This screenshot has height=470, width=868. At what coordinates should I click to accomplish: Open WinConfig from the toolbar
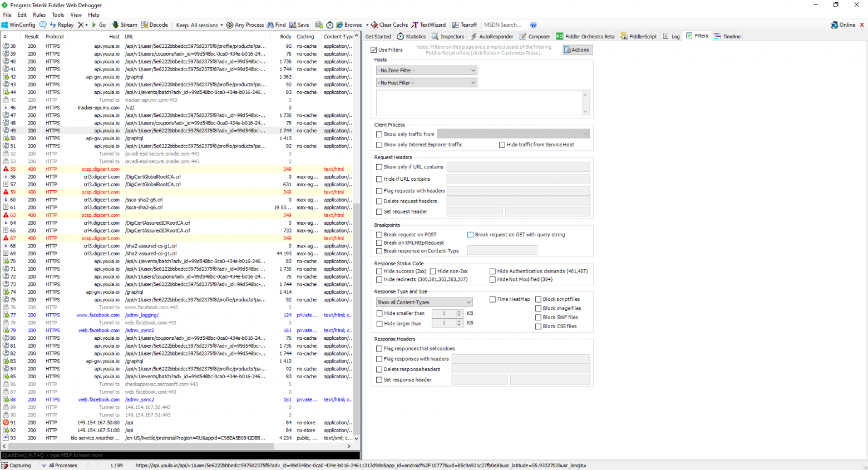click(x=18, y=24)
